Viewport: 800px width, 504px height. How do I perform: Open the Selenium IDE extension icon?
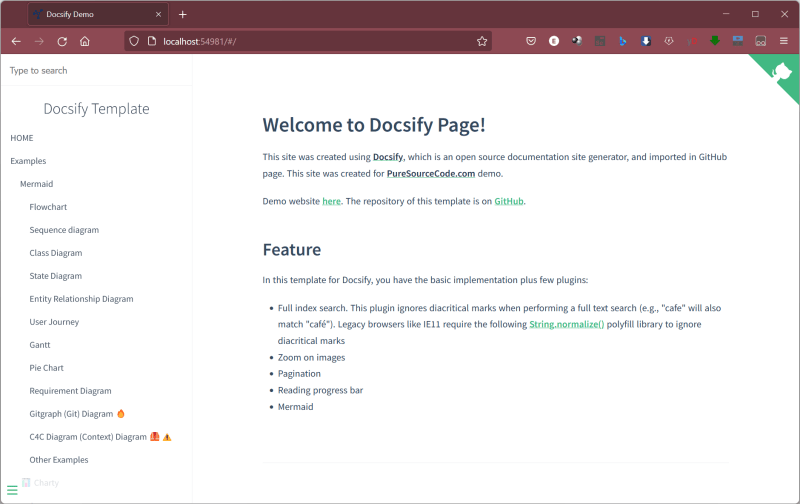(x=600, y=41)
